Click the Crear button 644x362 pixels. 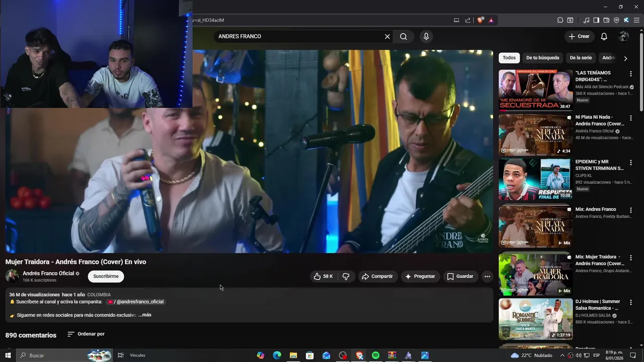579,36
